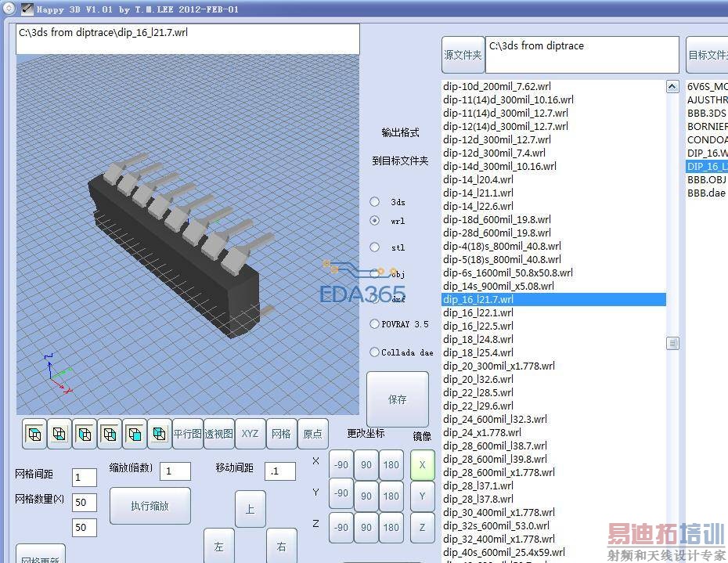Select the Collada dae output format

[x=375, y=352]
